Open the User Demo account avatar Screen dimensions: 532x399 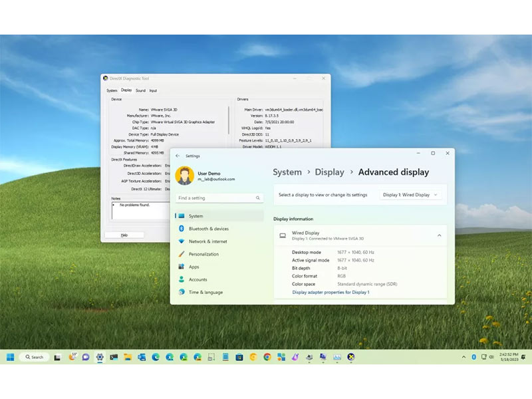(x=185, y=176)
